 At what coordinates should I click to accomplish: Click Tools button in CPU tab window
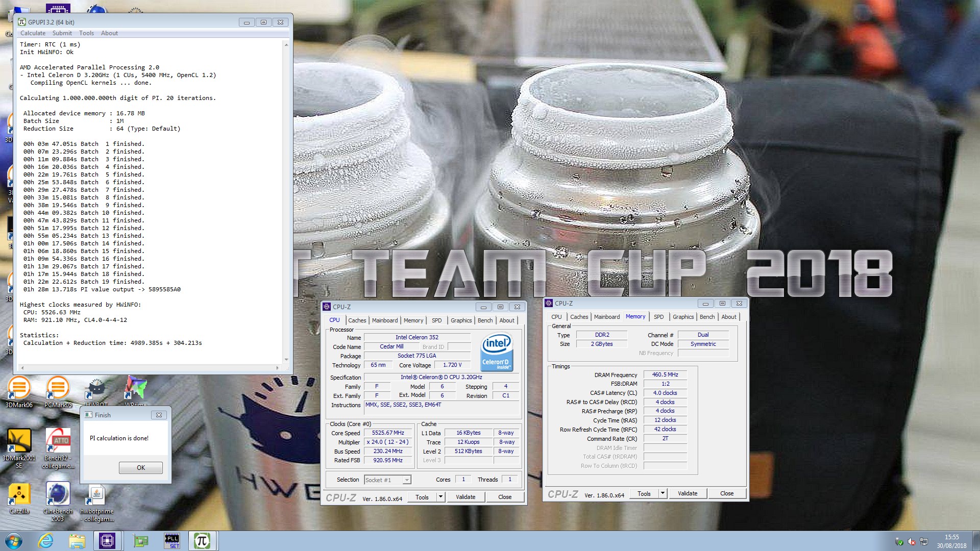(422, 497)
